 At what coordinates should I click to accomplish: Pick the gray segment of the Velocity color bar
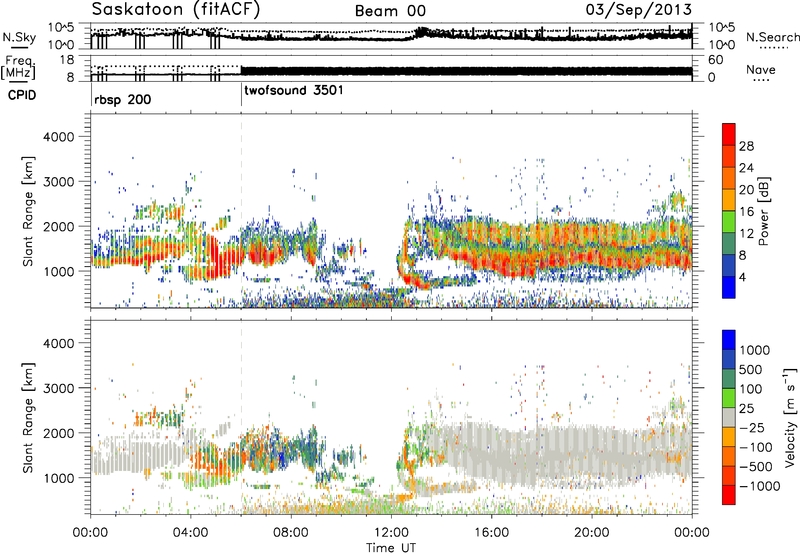(729, 417)
